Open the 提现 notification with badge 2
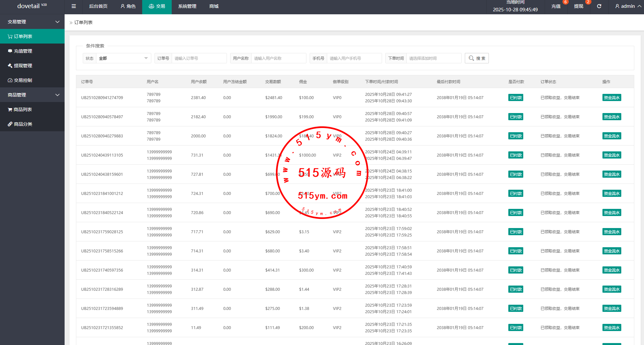This screenshot has width=644, height=345. (578, 6)
